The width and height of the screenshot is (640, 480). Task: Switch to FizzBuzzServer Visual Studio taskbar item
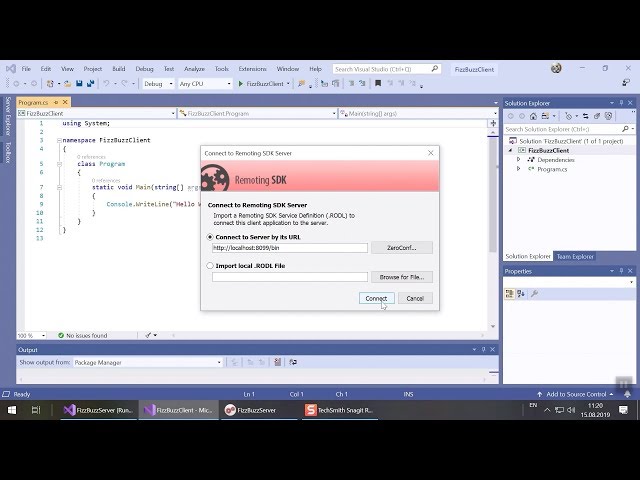99,410
